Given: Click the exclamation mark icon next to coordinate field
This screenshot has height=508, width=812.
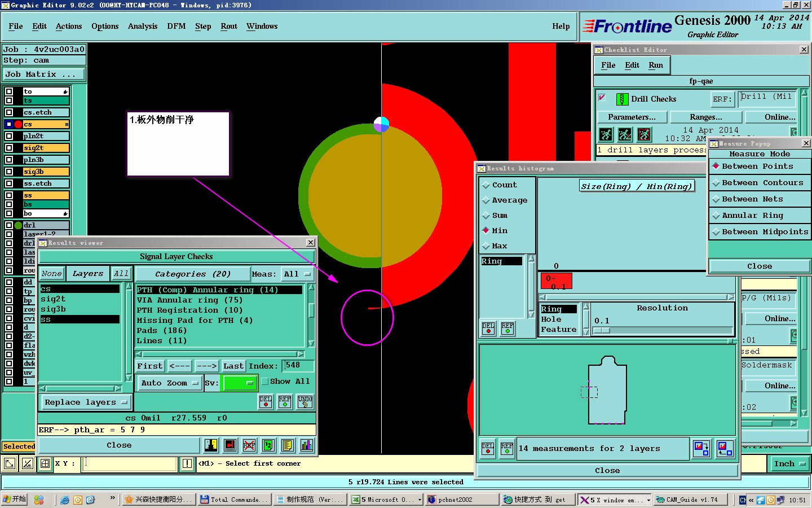Looking at the screenshot, I should (x=187, y=464).
